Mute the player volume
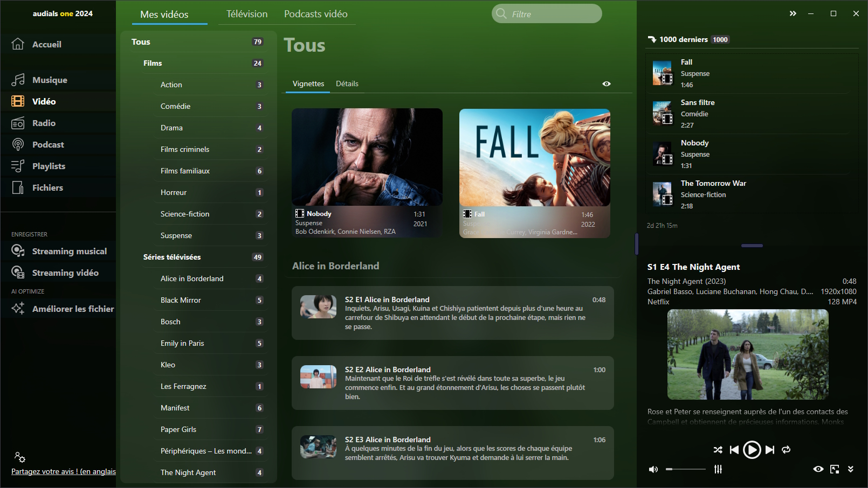The image size is (868, 488). 653,469
